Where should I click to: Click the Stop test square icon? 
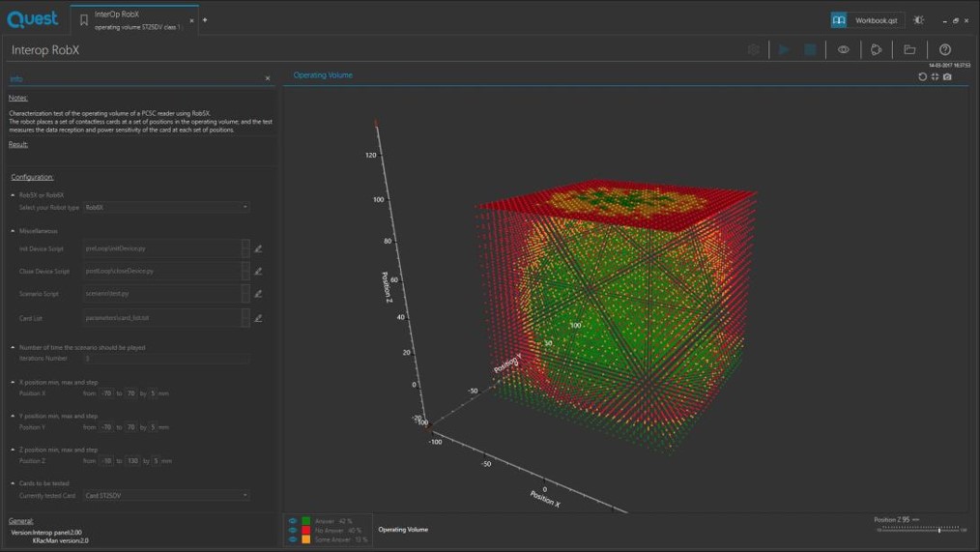click(810, 49)
